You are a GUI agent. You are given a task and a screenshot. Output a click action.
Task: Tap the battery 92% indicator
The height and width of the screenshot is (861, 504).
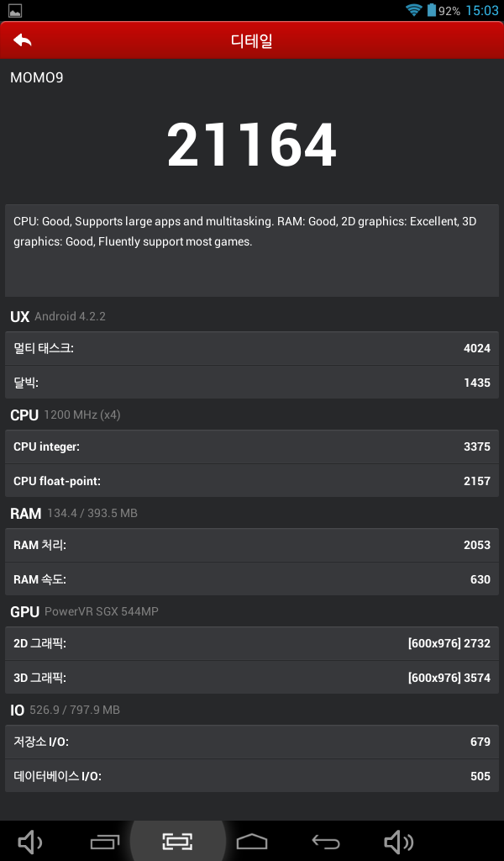pos(444,10)
